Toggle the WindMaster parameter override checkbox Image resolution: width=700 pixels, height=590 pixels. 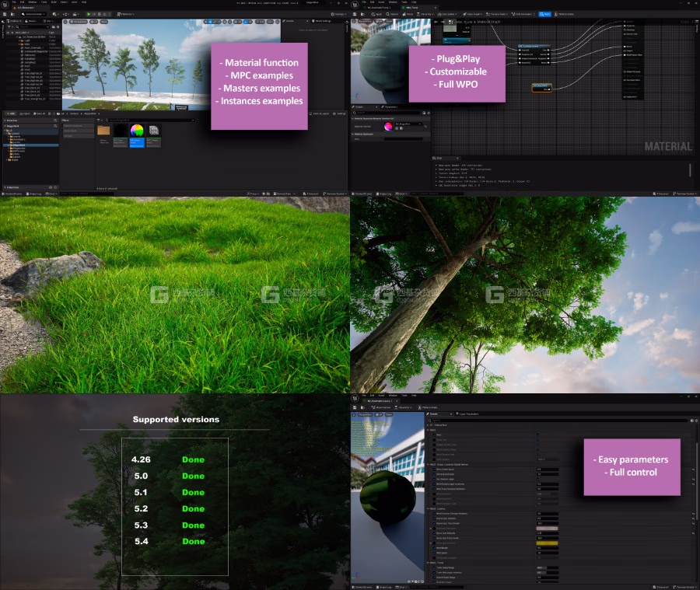pyautogui.click(x=434, y=547)
